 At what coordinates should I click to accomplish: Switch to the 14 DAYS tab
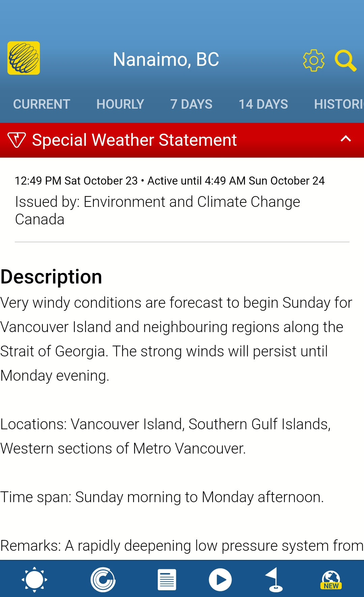tap(263, 104)
